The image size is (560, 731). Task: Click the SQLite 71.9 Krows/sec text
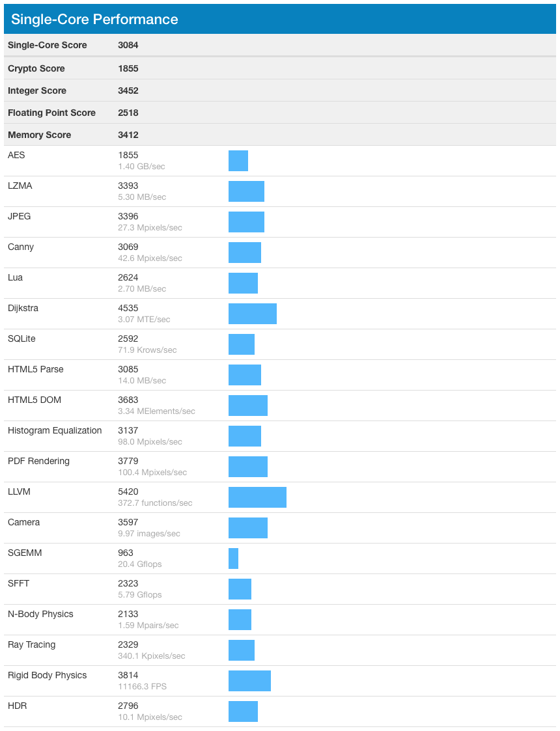coord(147,350)
